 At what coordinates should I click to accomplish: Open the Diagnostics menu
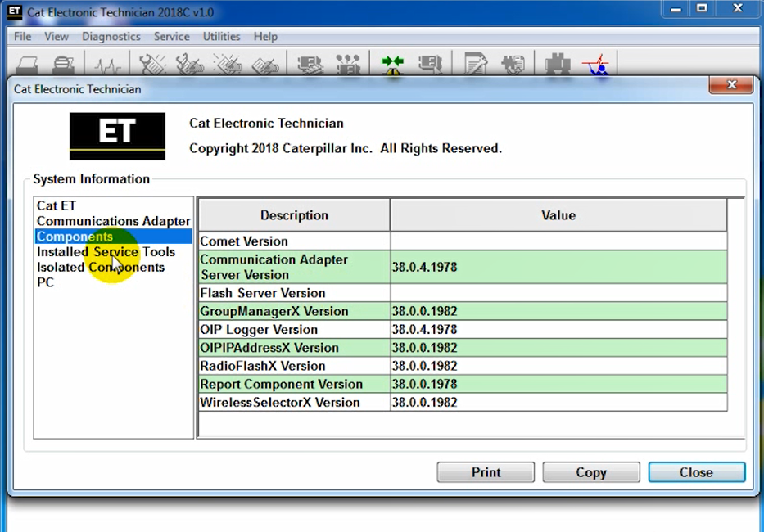pyautogui.click(x=111, y=37)
